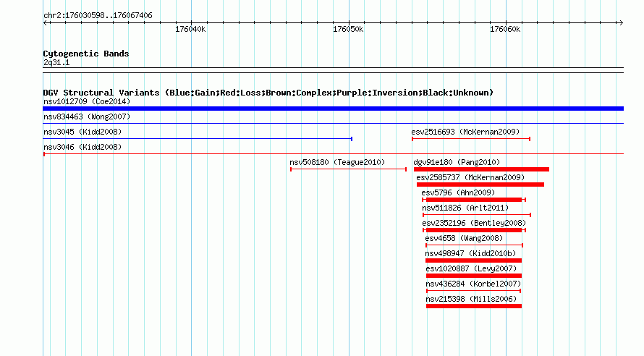Select the thick red dgv91e180 bar

tap(481, 169)
